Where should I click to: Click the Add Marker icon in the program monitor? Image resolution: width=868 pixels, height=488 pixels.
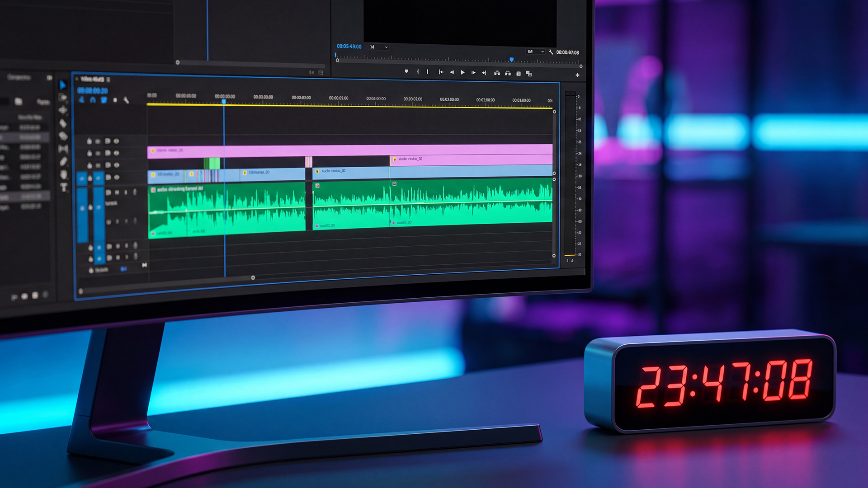click(x=406, y=71)
